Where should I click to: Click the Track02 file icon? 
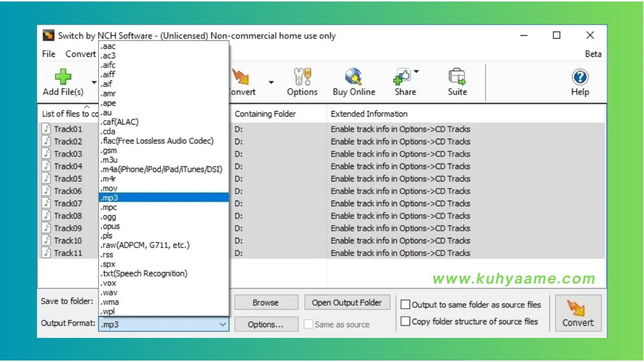[x=46, y=141]
